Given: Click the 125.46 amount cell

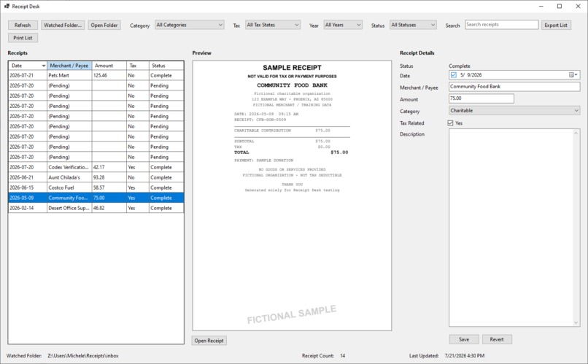Looking at the screenshot, I should (x=109, y=75).
